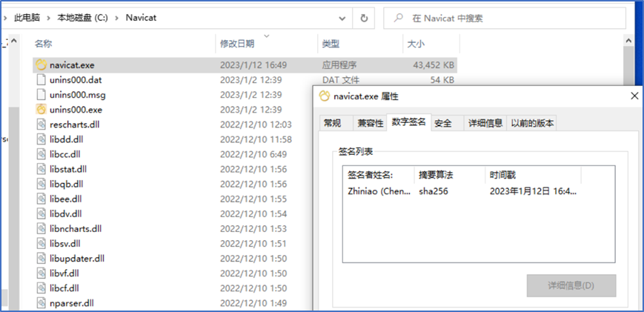The height and width of the screenshot is (312, 644).
Task: Click the 2023/1/12 16:49 modified date
Action: click(x=253, y=65)
